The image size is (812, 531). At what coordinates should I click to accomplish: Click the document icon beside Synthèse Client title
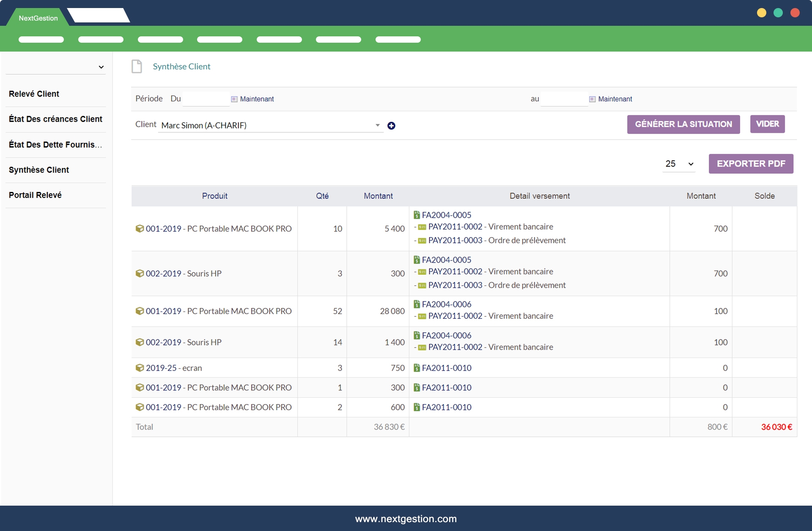pos(137,66)
